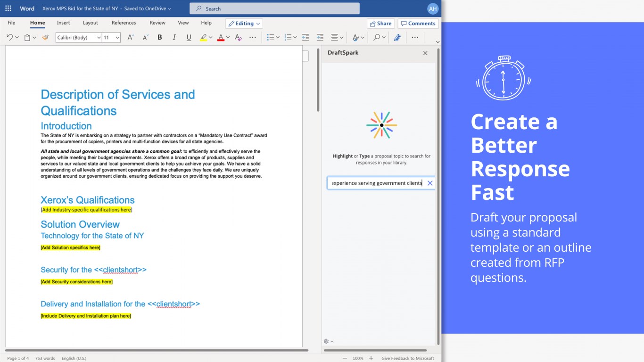Open more font options ellipsis
This screenshot has width=644, height=362.
253,37
